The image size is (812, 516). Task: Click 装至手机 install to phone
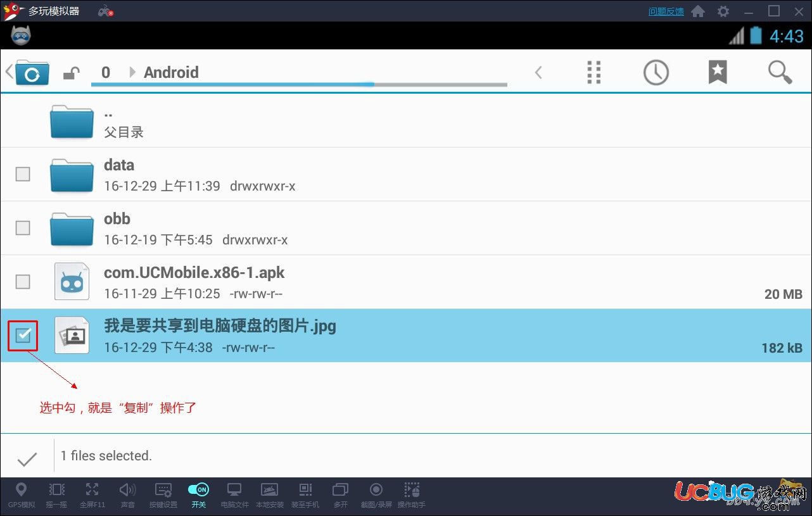[x=305, y=495]
